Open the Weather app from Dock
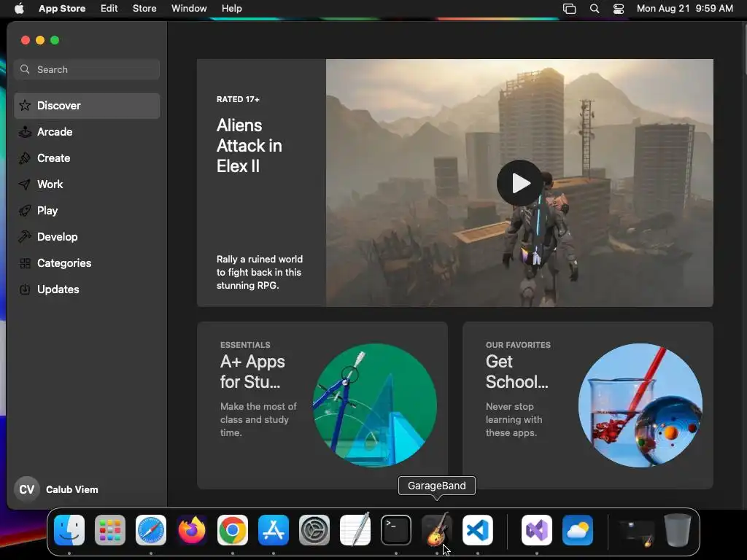 pos(578,530)
